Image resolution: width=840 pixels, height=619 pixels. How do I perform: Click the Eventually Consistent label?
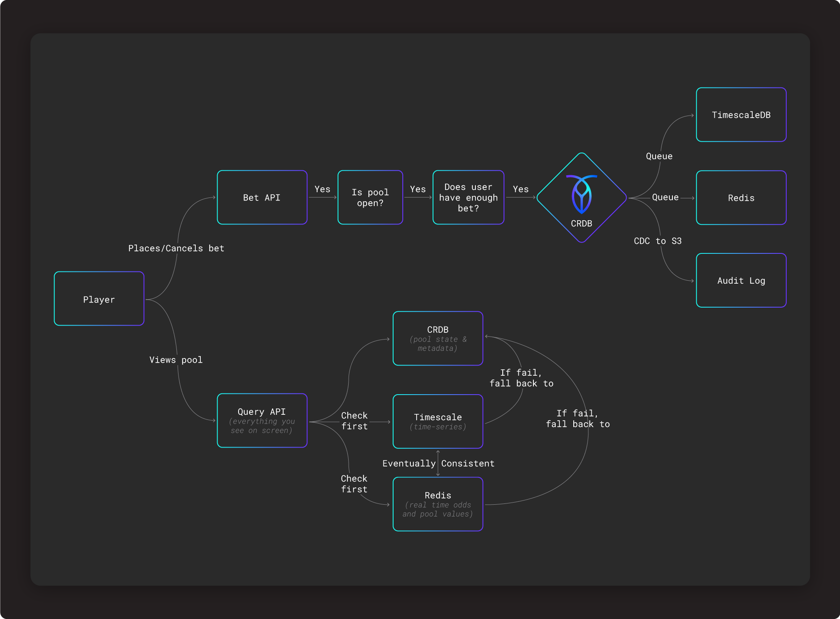(438, 463)
